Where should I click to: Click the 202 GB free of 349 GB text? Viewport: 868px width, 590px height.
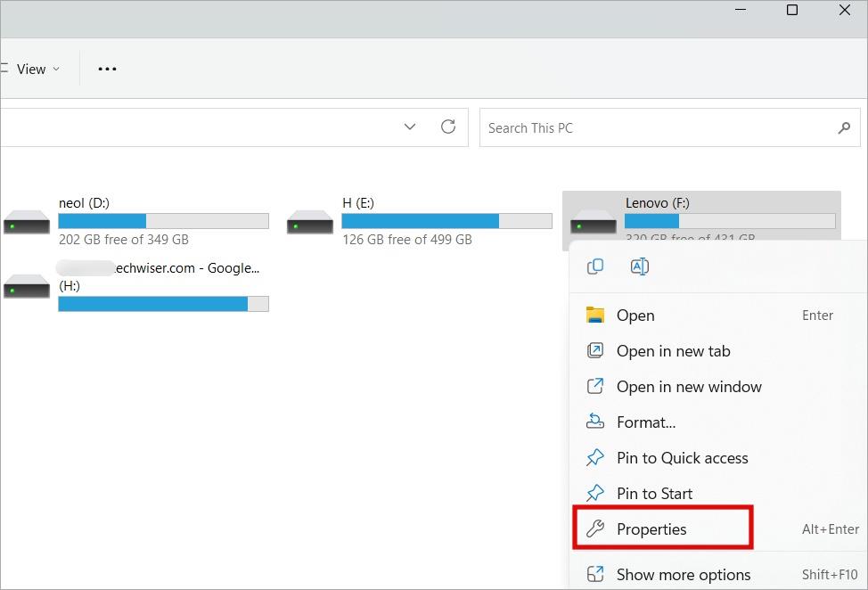(x=124, y=240)
